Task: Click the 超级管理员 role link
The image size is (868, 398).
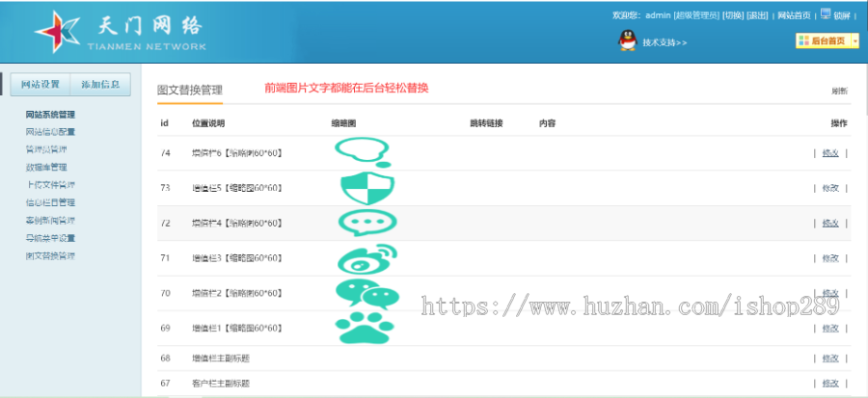Action: coord(696,15)
